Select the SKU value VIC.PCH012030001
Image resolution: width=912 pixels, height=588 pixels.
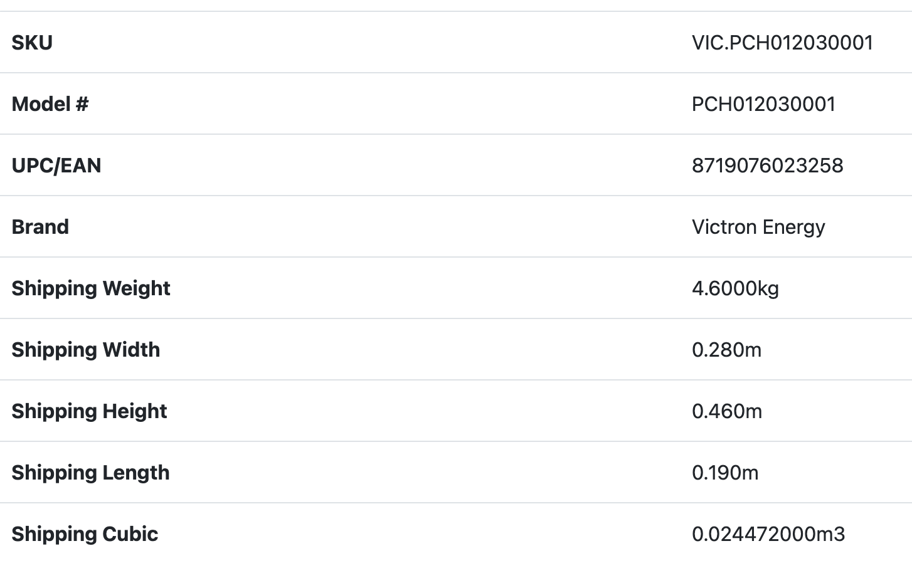pyautogui.click(x=782, y=43)
